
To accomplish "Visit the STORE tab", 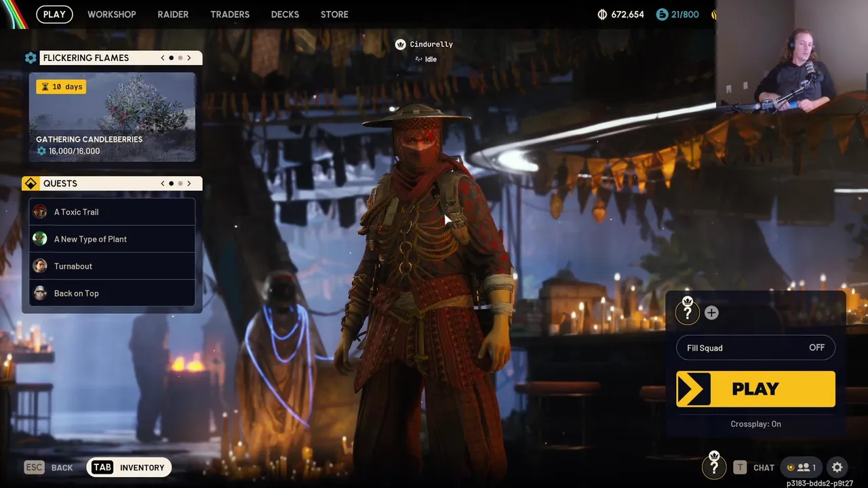I will click(334, 14).
